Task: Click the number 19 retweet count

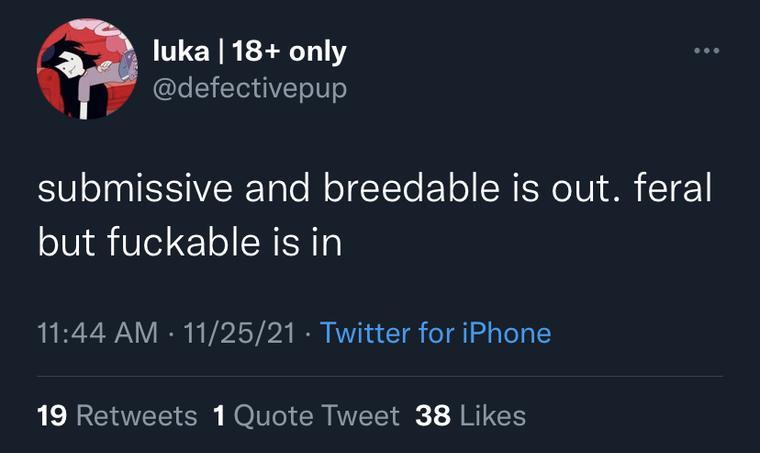Action: [52, 415]
